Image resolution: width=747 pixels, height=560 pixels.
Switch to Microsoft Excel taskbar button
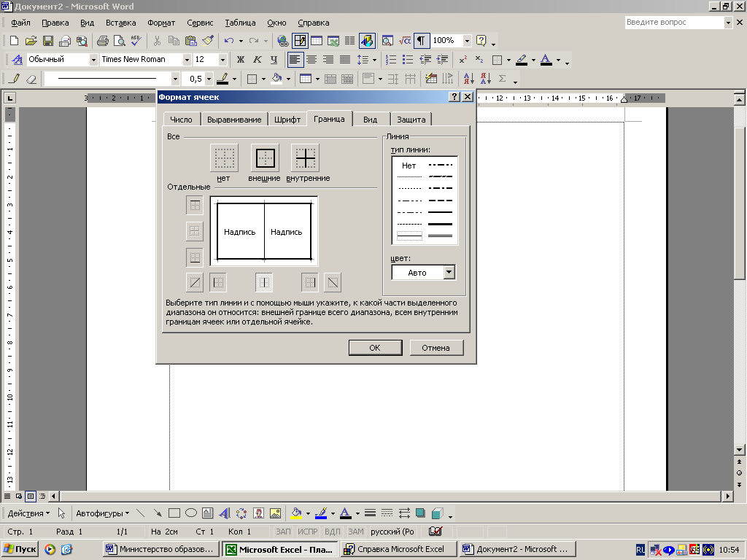[281, 549]
